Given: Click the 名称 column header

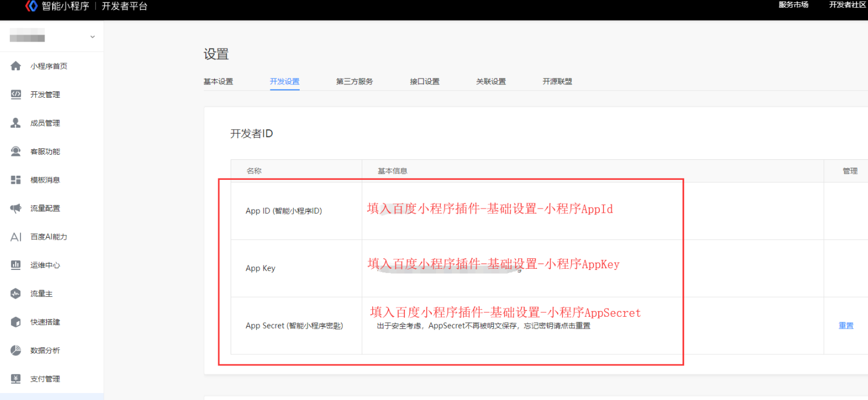Looking at the screenshot, I should coord(254,171).
